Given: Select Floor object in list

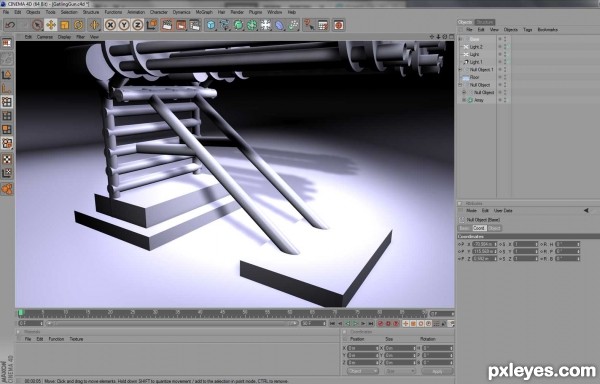Looking at the screenshot, I should [474, 77].
